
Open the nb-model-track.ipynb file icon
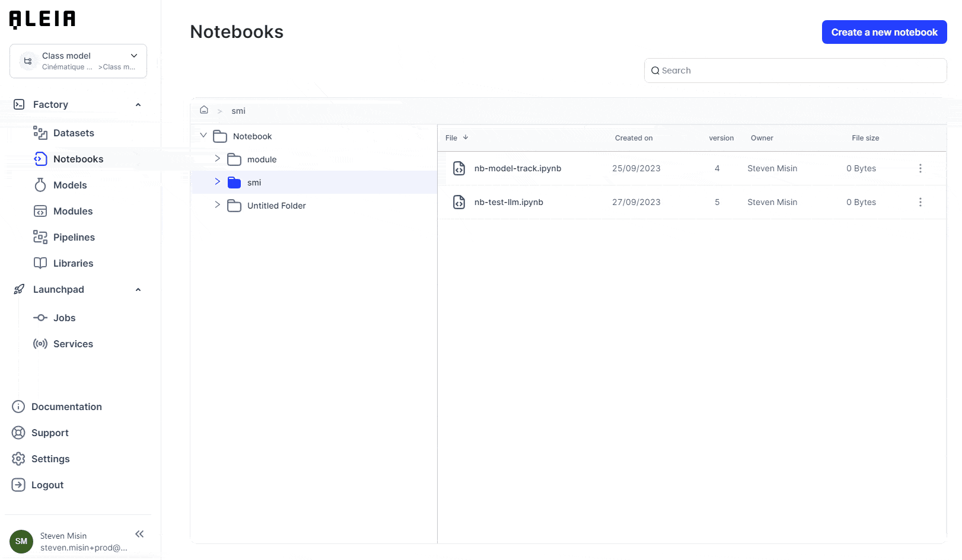coord(459,168)
